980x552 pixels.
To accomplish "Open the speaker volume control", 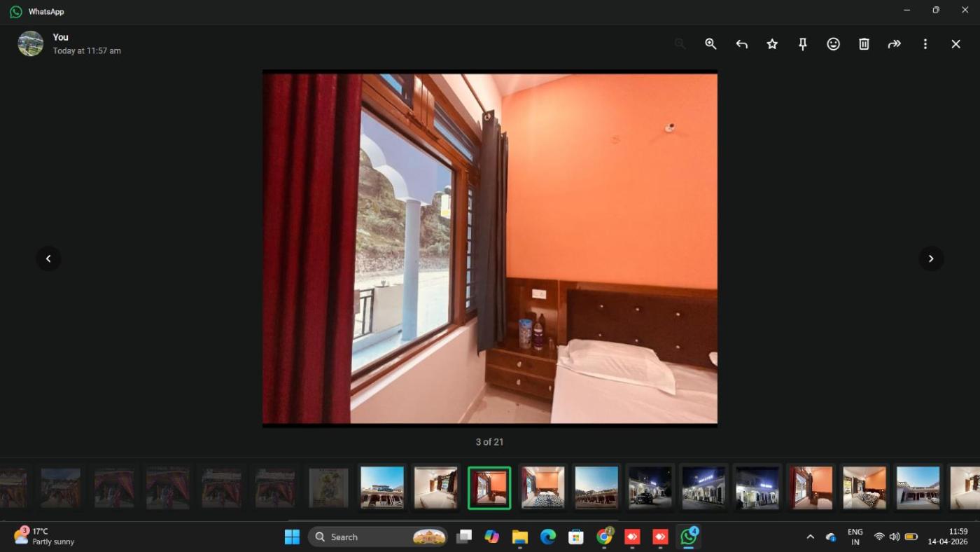I will (895, 537).
